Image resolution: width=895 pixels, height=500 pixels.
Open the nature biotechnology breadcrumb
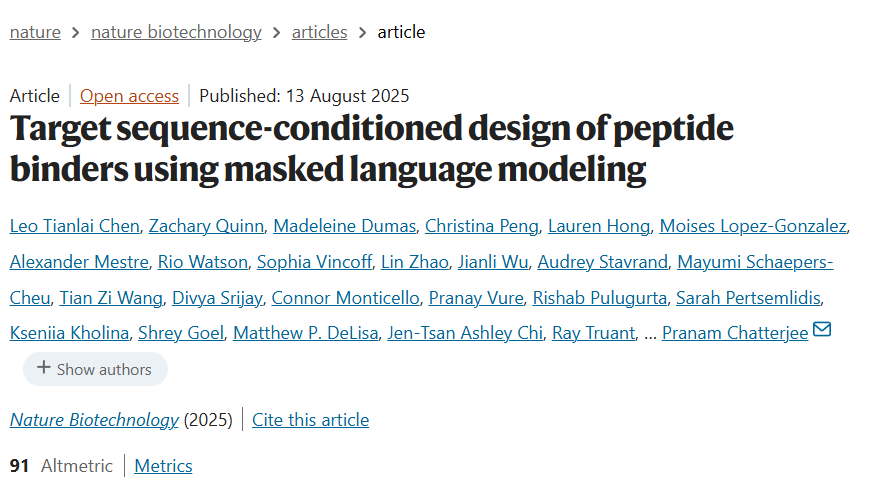point(176,32)
